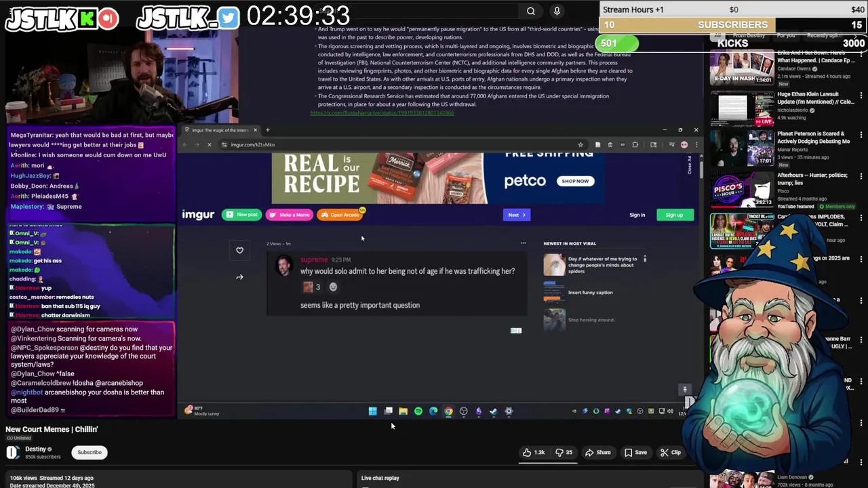This screenshot has height=488, width=868.
Task: Click the supreme username on comment
Action: click(x=314, y=260)
